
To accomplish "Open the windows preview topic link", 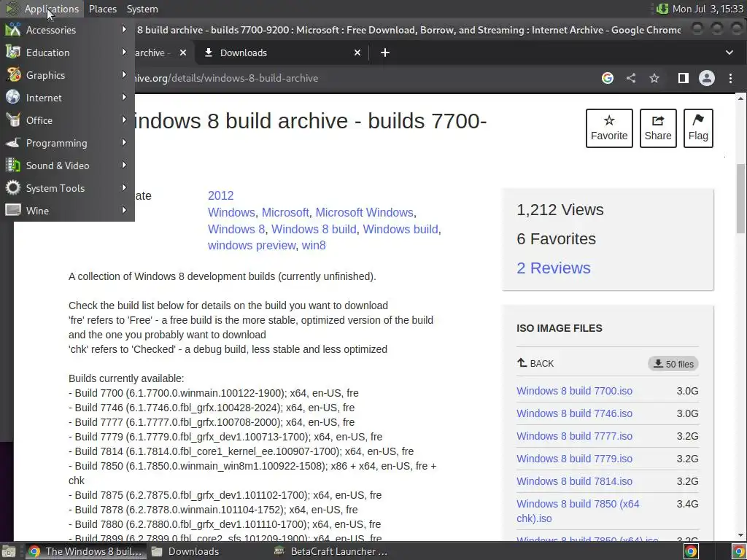I will click(252, 245).
